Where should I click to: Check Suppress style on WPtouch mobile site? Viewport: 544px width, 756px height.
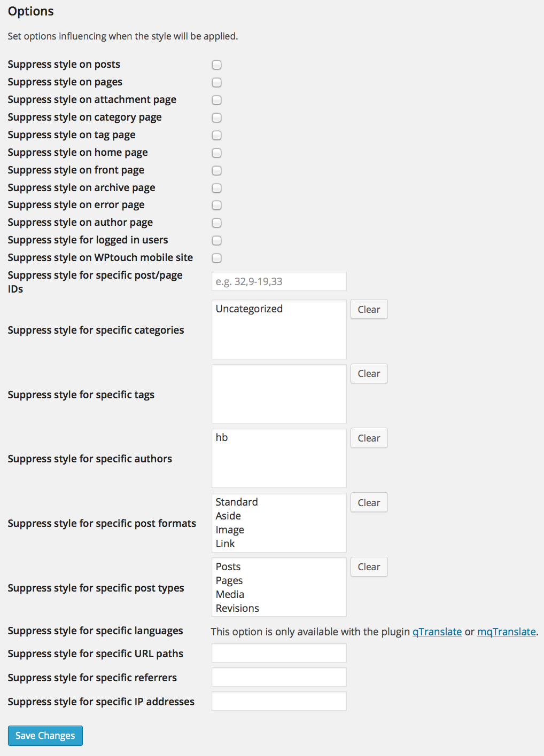(216, 258)
